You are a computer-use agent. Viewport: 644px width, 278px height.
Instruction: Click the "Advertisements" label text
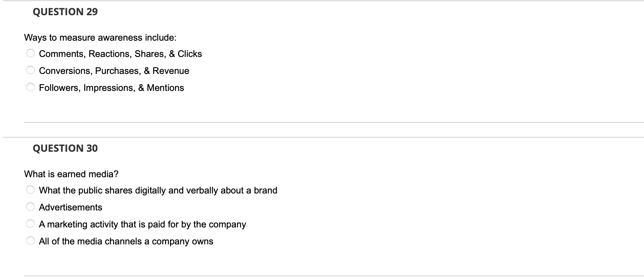[x=70, y=207]
